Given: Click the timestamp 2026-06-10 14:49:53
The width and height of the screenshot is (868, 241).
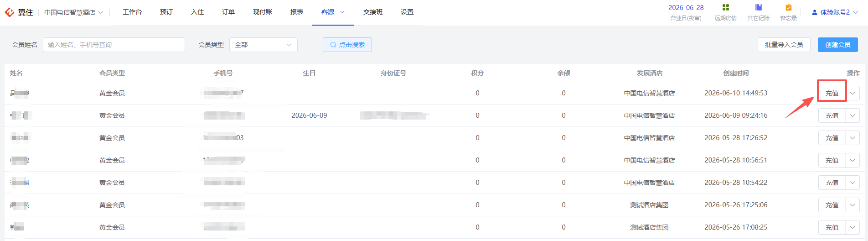Looking at the screenshot, I should [x=736, y=93].
